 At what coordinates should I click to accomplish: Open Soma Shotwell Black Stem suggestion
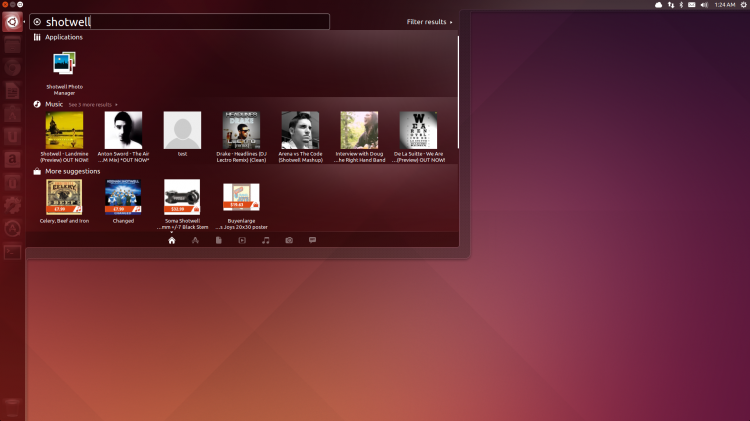pos(182,204)
